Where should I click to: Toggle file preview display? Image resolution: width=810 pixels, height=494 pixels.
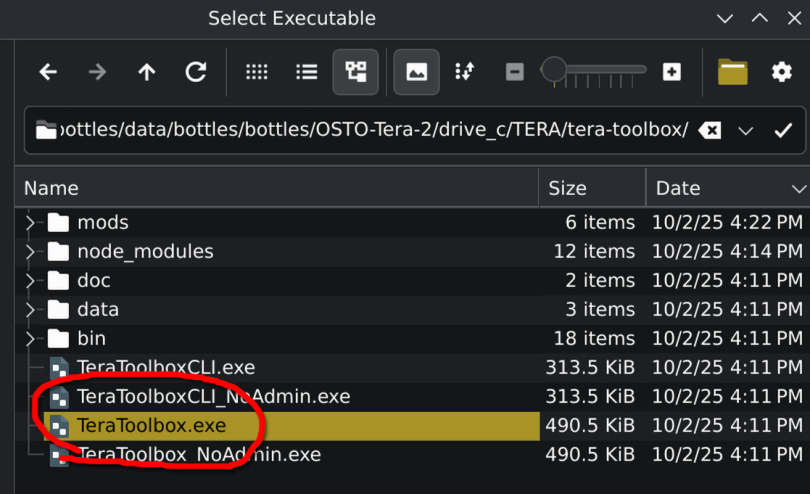416,72
